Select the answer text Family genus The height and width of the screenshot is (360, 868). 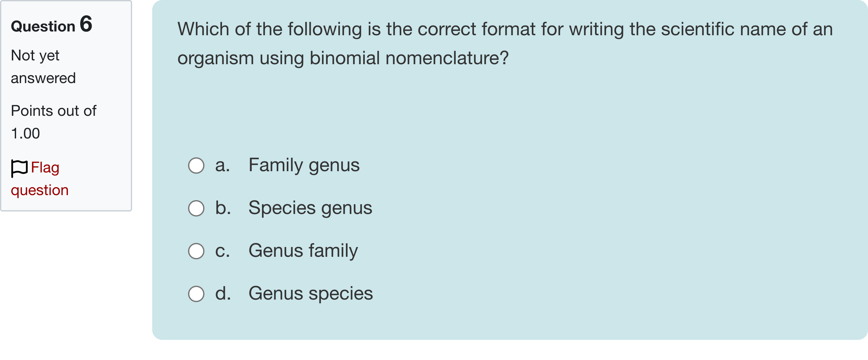pos(304,165)
